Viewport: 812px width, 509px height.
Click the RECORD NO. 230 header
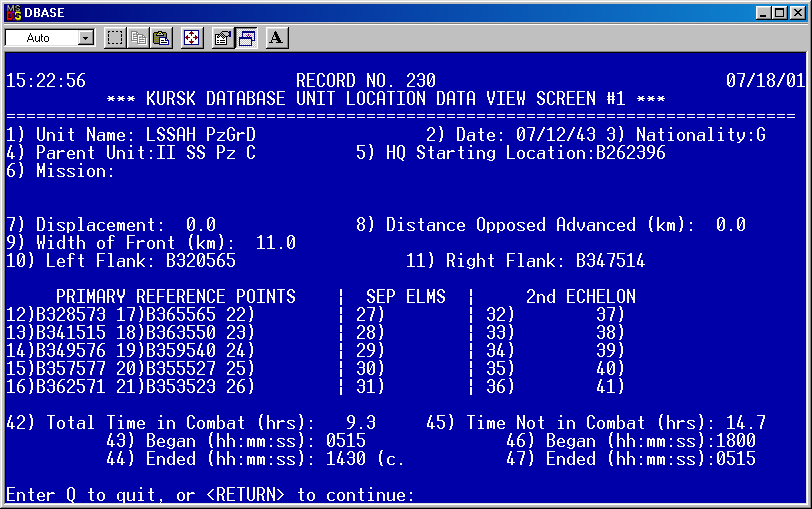(366, 81)
